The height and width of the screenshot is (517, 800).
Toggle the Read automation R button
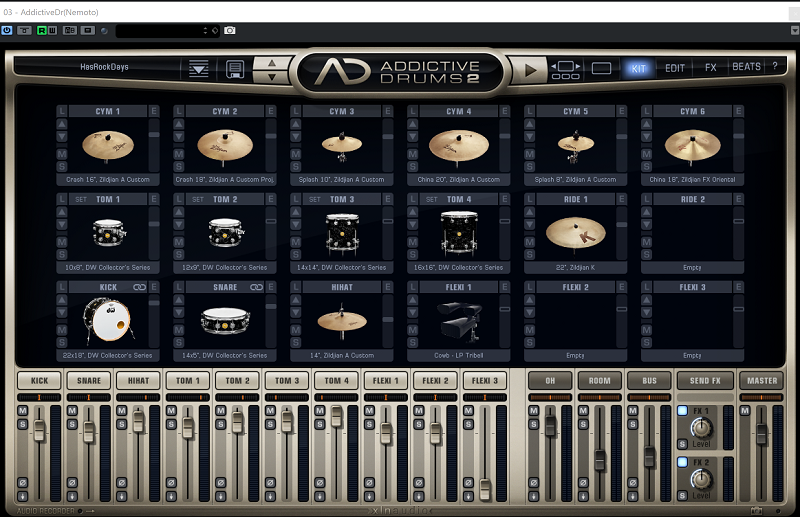[41, 31]
